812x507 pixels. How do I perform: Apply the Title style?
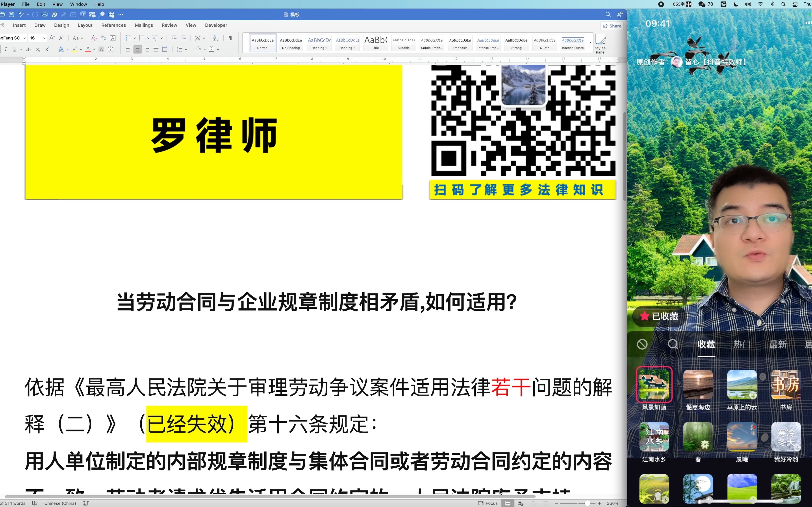pos(375,42)
